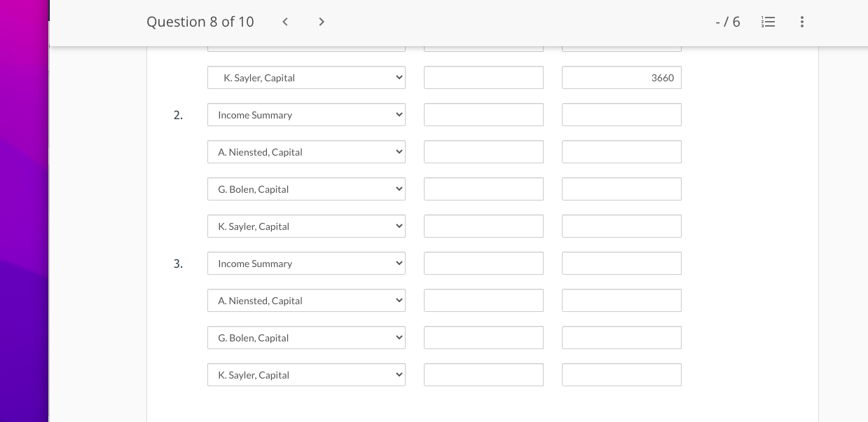The height and width of the screenshot is (422, 868).
Task: Open the question list icon
Action: (768, 22)
